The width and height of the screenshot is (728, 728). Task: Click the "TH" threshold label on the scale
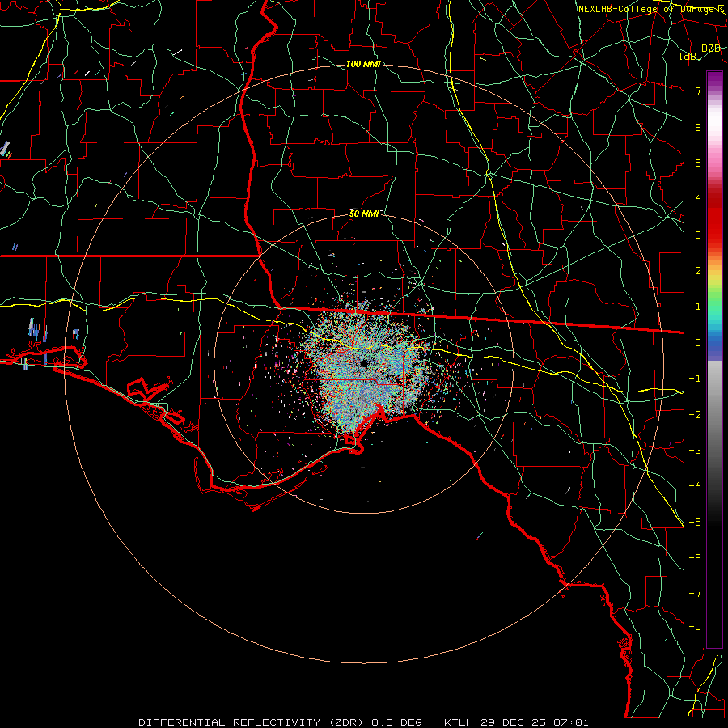[x=695, y=629]
